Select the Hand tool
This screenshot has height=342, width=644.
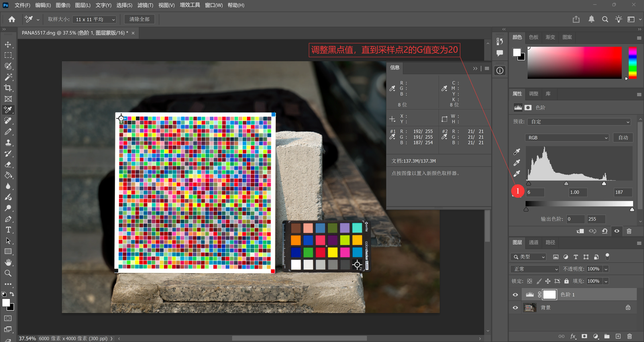(8, 262)
